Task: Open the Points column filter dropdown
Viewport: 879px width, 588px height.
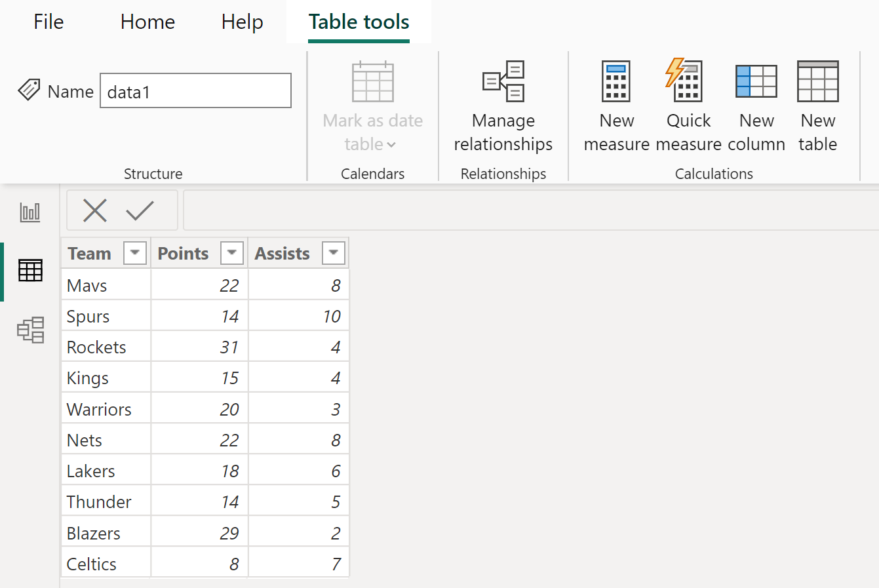Action: click(232, 253)
